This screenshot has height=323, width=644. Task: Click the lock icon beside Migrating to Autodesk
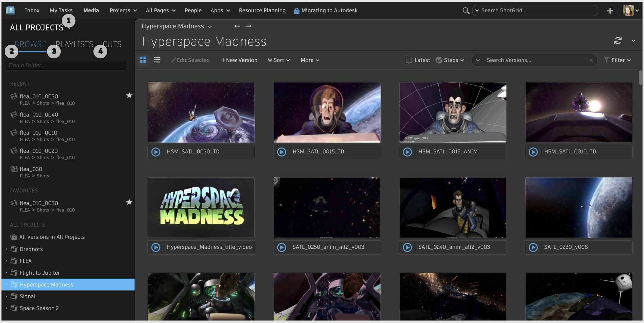tap(296, 10)
